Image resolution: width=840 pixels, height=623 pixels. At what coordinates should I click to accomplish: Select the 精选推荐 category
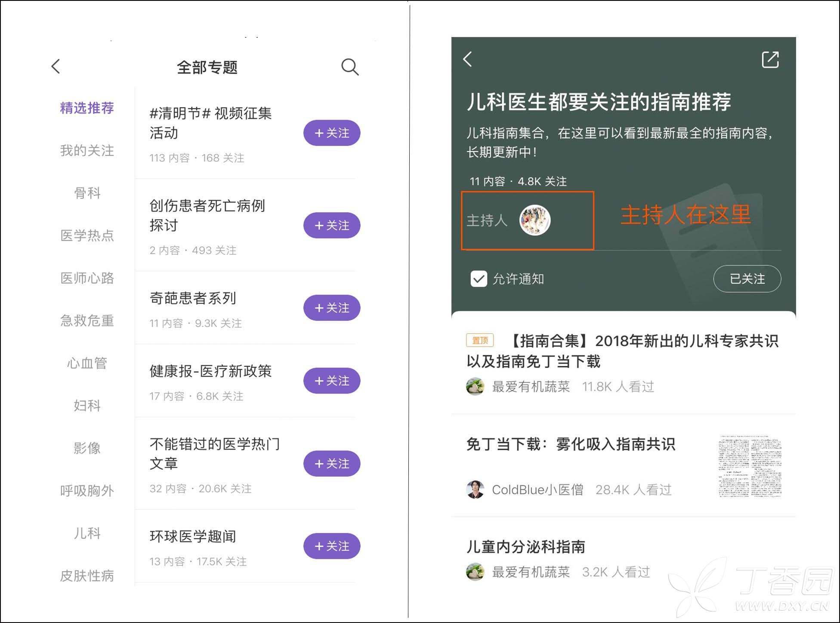(87, 108)
